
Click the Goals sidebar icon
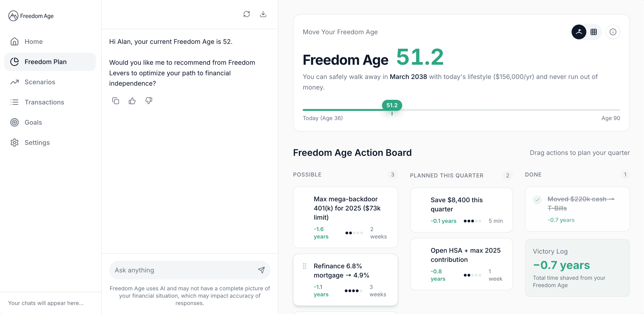pos(15,122)
